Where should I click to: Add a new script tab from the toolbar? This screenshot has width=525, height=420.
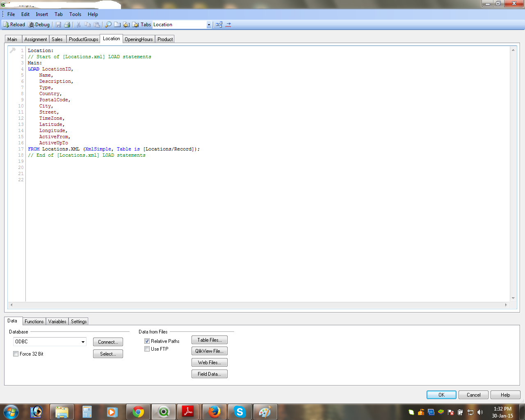[117, 25]
